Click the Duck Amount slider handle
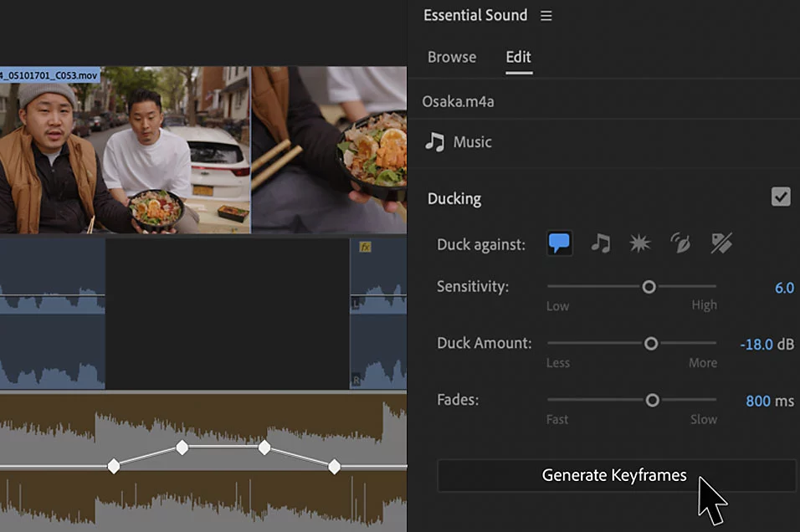The height and width of the screenshot is (532, 800). (650, 344)
